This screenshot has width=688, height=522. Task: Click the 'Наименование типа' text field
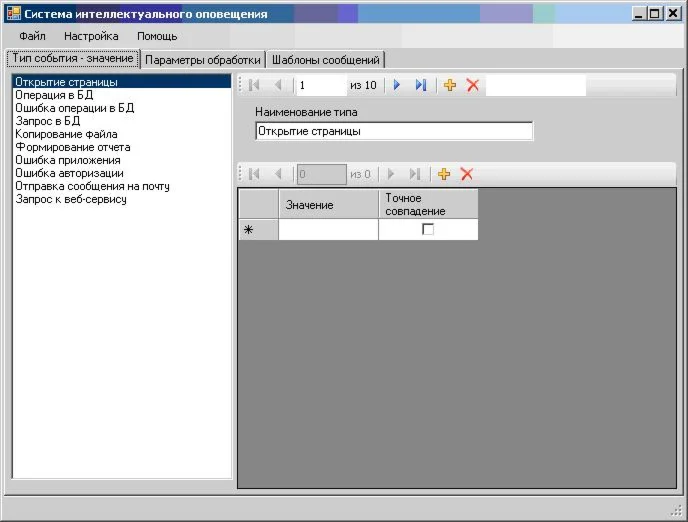[394, 131]
